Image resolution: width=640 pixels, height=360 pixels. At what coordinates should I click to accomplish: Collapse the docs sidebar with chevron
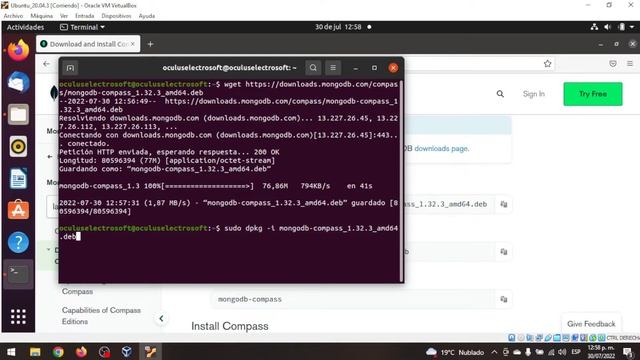pos(161,318)
